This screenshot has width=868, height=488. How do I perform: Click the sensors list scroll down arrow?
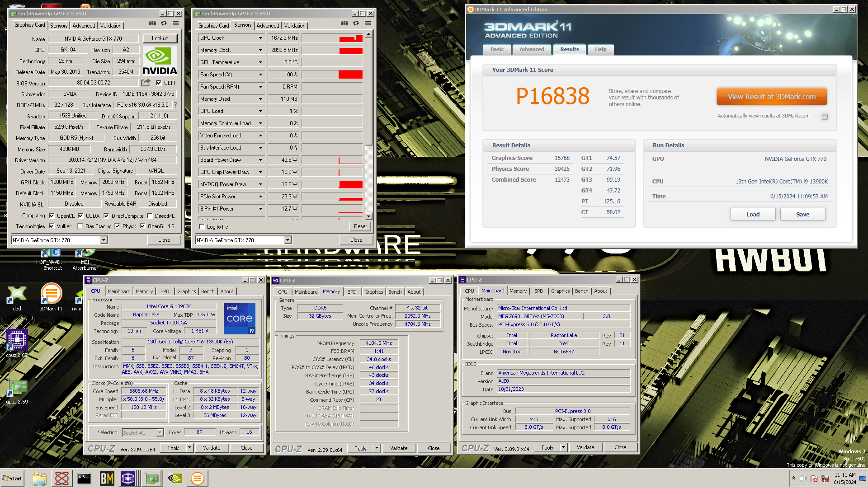coord(368,216)
